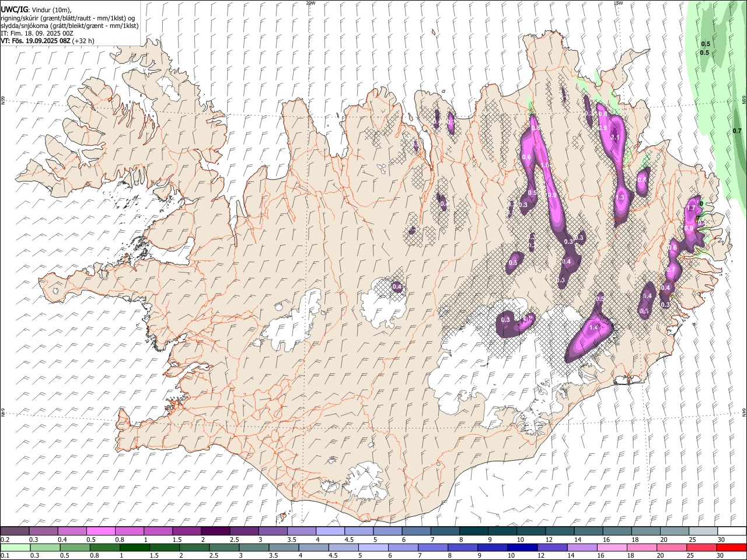The image size is (747, 560).
Task: Click the "20W" longitude label at the top edge
Action: coord(310,3)
